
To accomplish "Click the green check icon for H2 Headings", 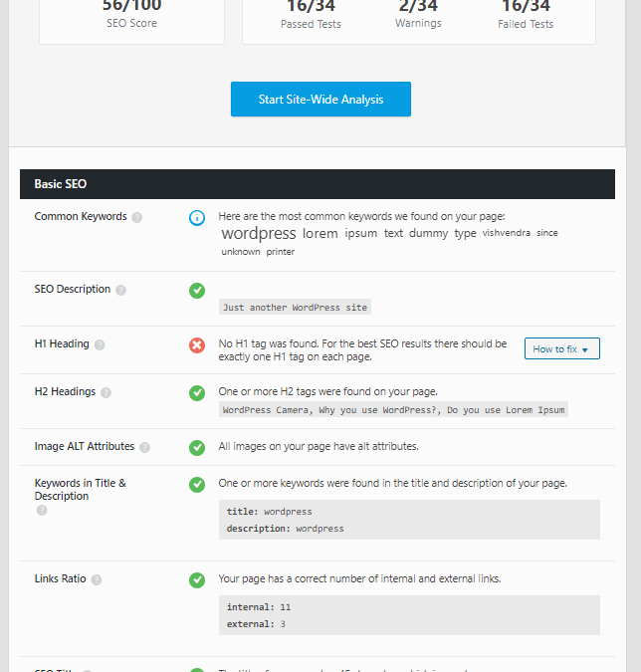I will 197,393.
